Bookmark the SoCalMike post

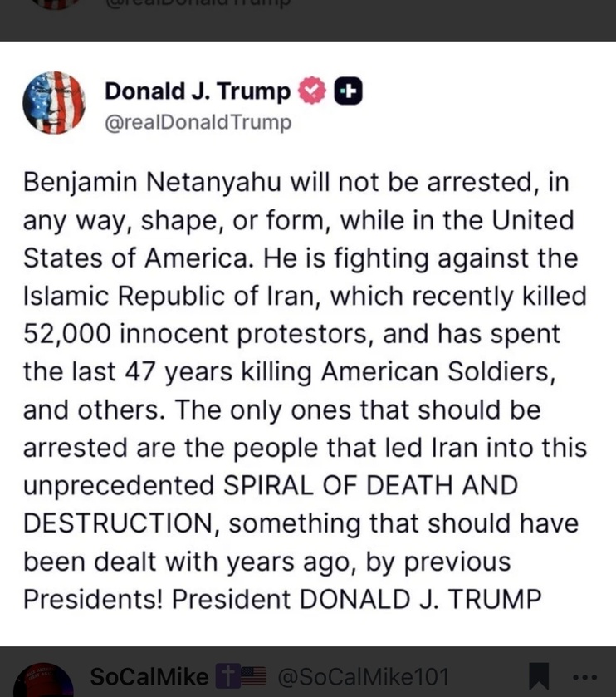pyautogui.click(x=539, y=676)
